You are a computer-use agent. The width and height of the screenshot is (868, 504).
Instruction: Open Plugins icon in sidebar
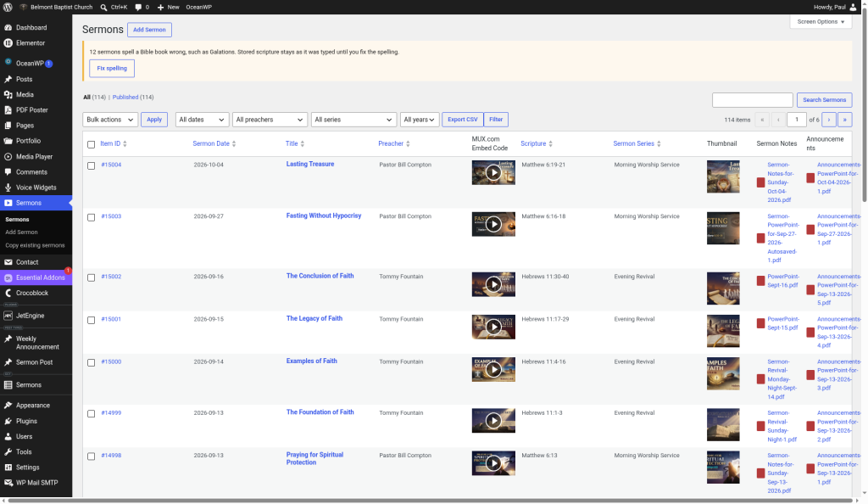pyautogui.click(x=8, y=422)
